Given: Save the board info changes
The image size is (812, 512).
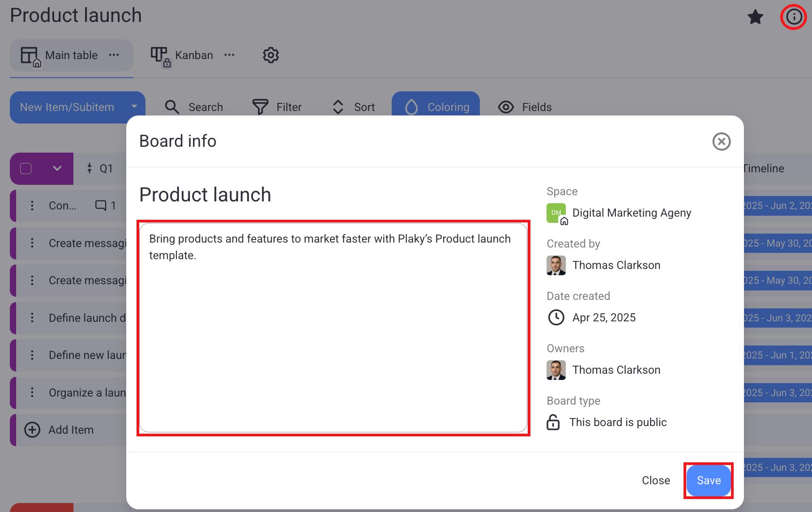Looking at the screenshot, I should click(x=708, y=480).
